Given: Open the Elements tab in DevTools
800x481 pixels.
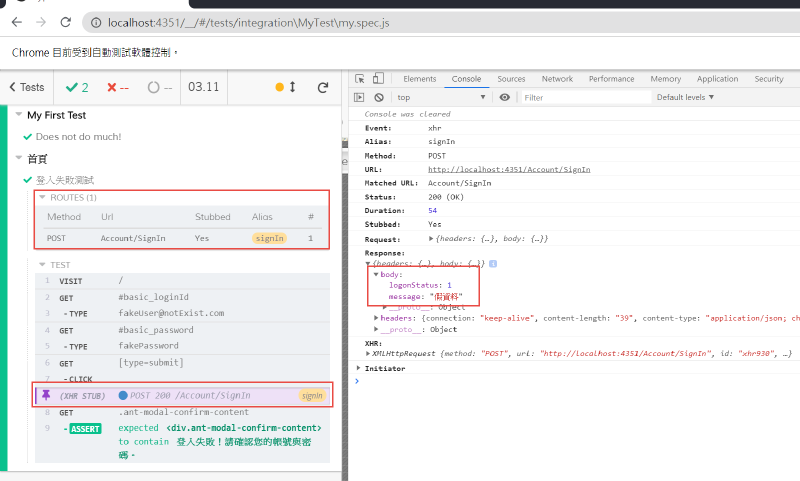Looking at the screenshot, I should [419, 79].
